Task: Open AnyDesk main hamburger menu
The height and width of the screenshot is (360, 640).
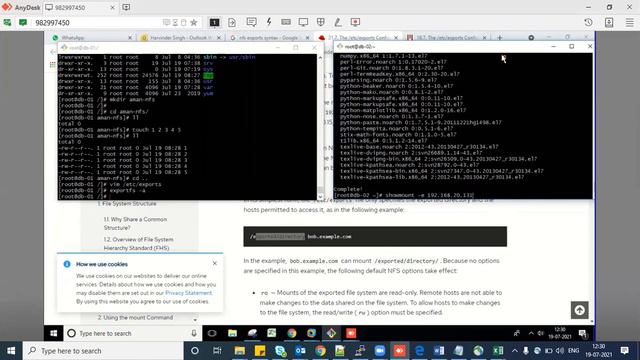Action: 630,22
